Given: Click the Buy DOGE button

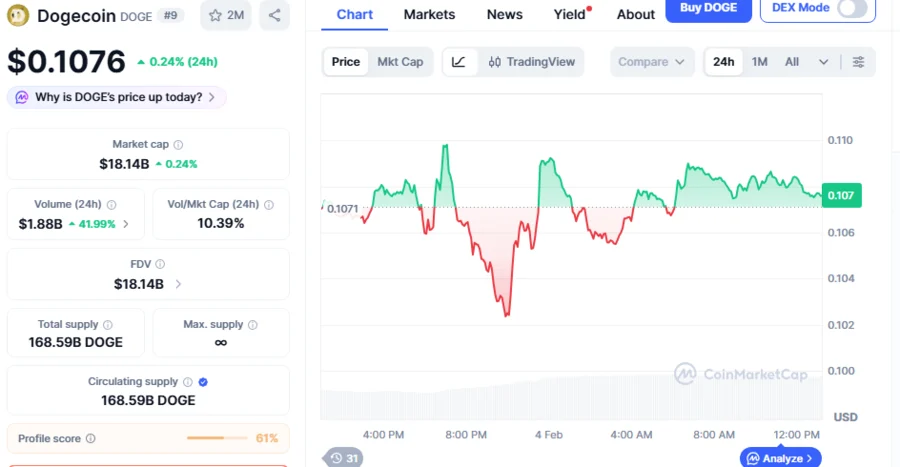Looking at the screenshot, I should click(x=708, y=8).
